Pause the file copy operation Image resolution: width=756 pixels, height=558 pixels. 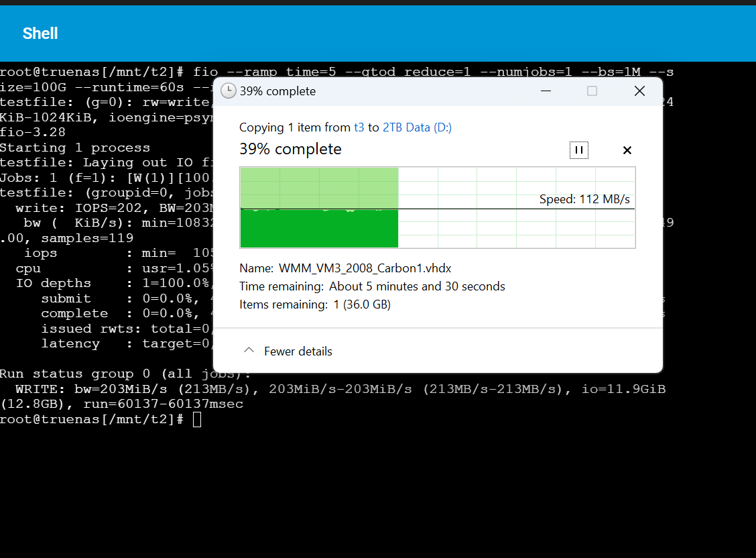tap(578, 150)
